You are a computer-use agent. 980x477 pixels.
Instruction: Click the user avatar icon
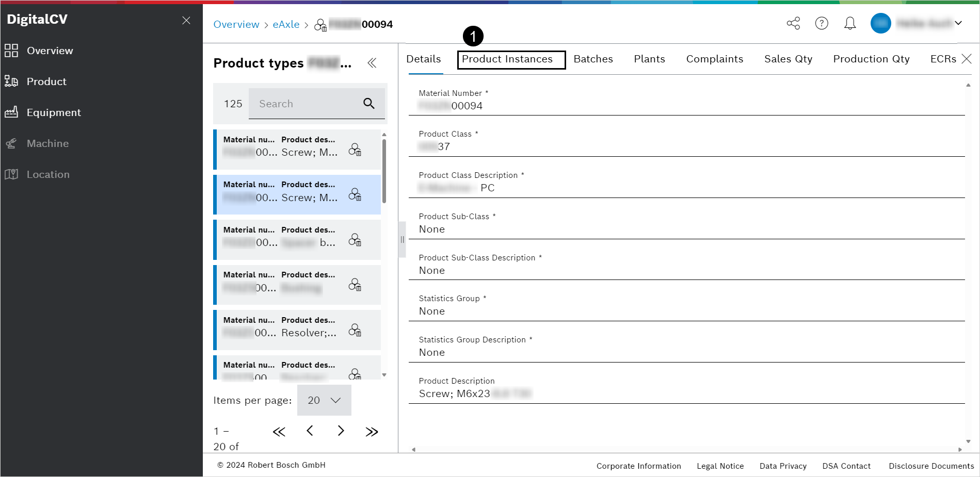(880, 23)
